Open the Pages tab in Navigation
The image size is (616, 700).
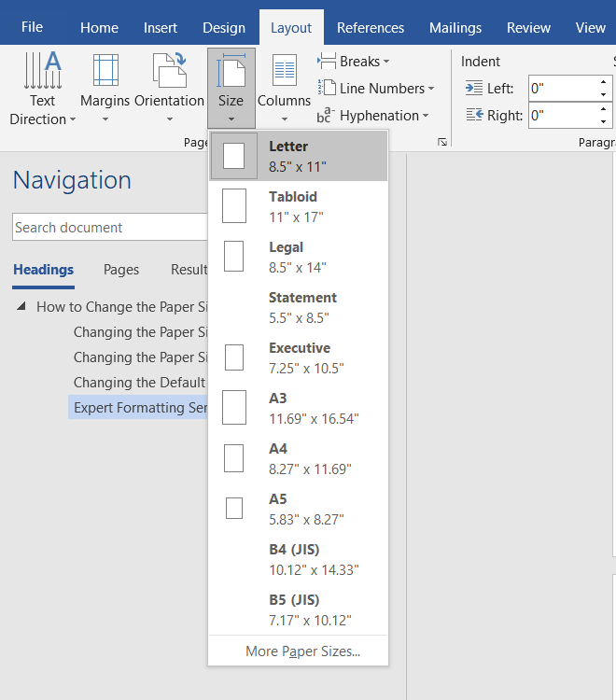pyautogui.click(x=121, y=270)
